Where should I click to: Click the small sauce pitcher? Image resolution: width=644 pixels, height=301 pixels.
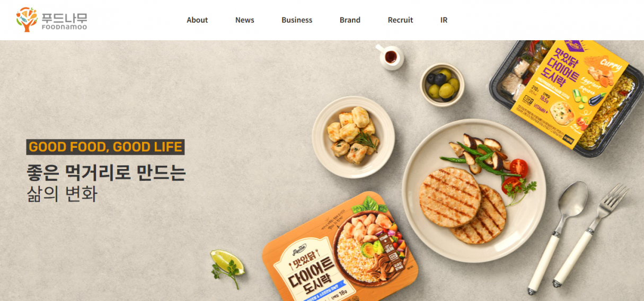tap(390, 57)
